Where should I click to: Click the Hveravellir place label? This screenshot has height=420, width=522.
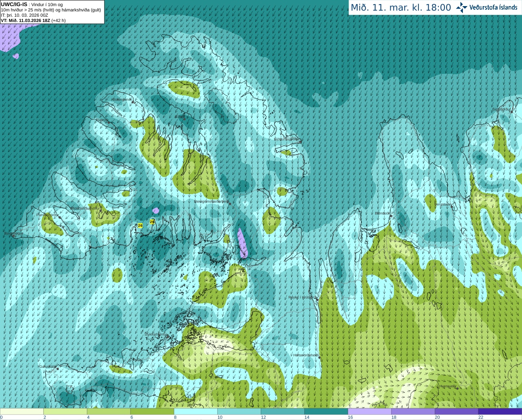coord(448,386)
